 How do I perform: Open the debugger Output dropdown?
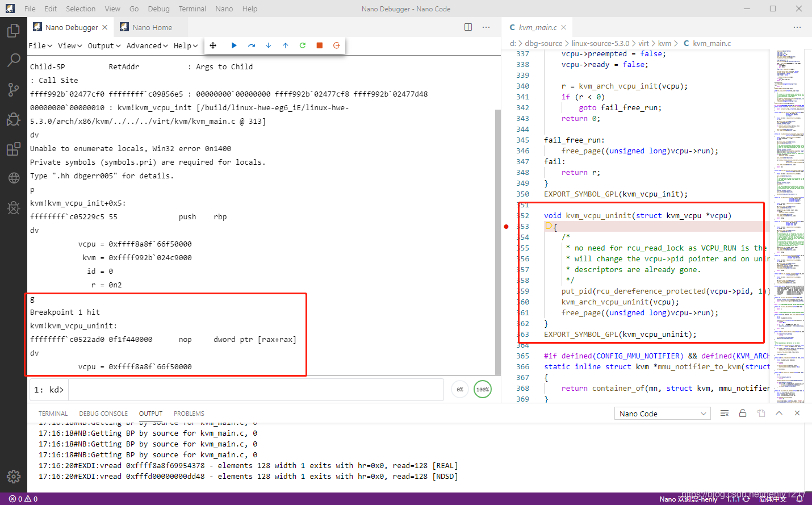tap(104, 45)
